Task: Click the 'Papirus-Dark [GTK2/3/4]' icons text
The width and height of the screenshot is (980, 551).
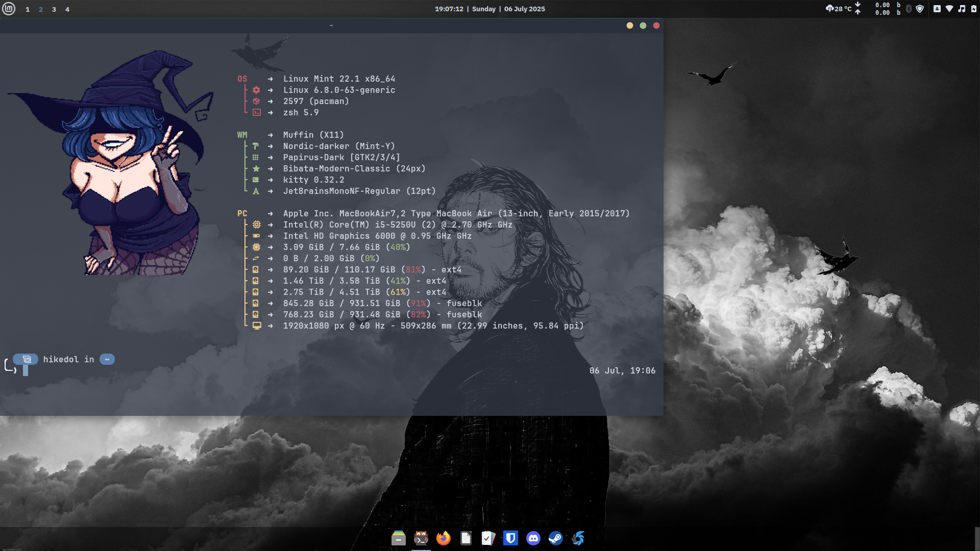Action: [341, 157]
